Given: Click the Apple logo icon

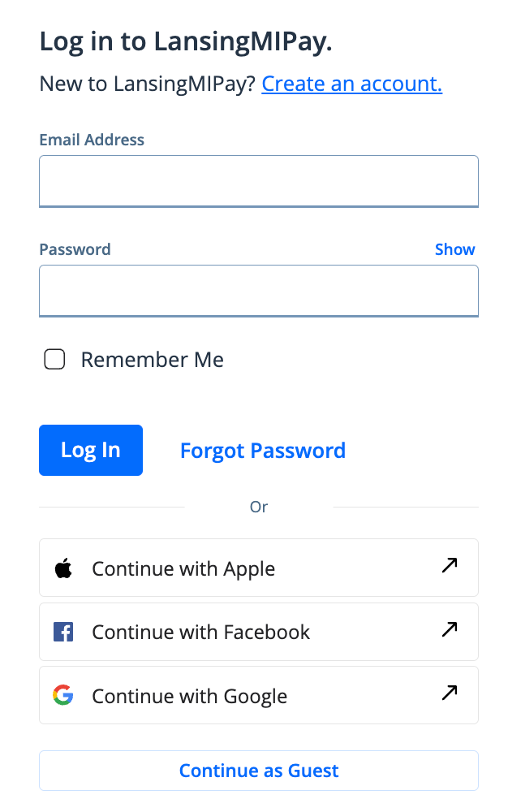Looking at the screenshot, I should [x=63, y=568].
